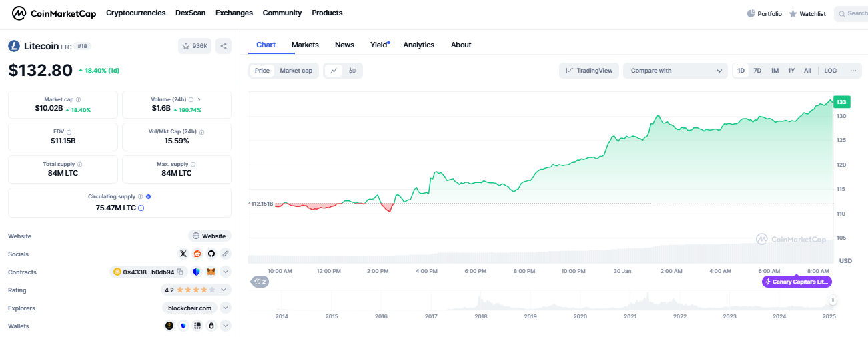
Task: Open the Compare with dropdown
Action: pyautogui.click(x=675, y=71)
